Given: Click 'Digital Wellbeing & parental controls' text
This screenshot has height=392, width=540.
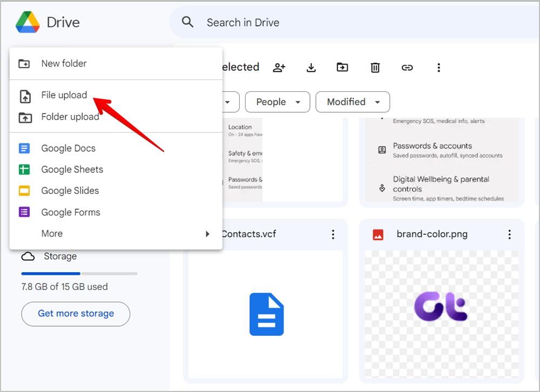Looking at the screenshot, I should pyautogui.click(x=441, y=184).
